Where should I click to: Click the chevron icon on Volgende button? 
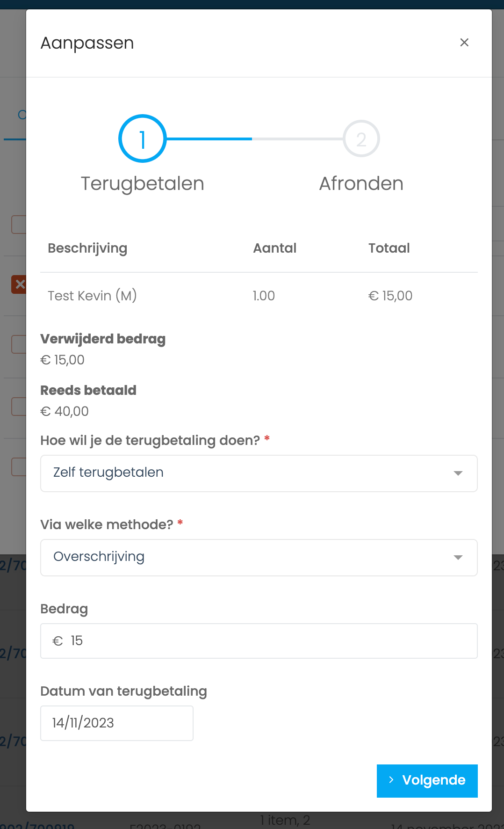click(x=391, y=780)
